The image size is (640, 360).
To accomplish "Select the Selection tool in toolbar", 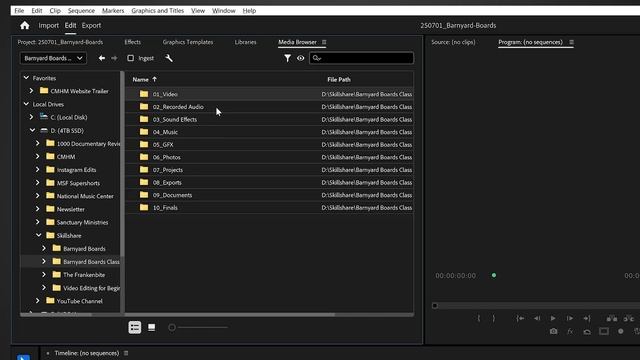I will point(24,357).
